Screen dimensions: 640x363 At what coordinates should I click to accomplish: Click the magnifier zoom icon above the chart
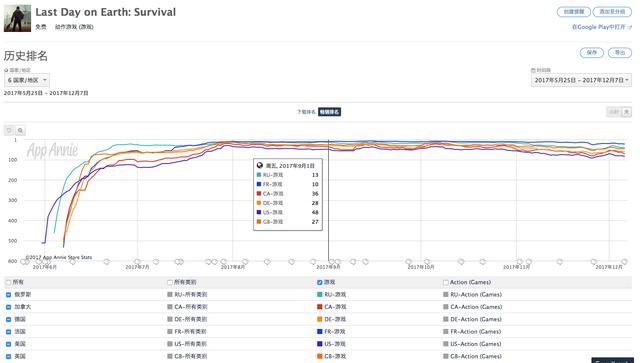point(20,131)
